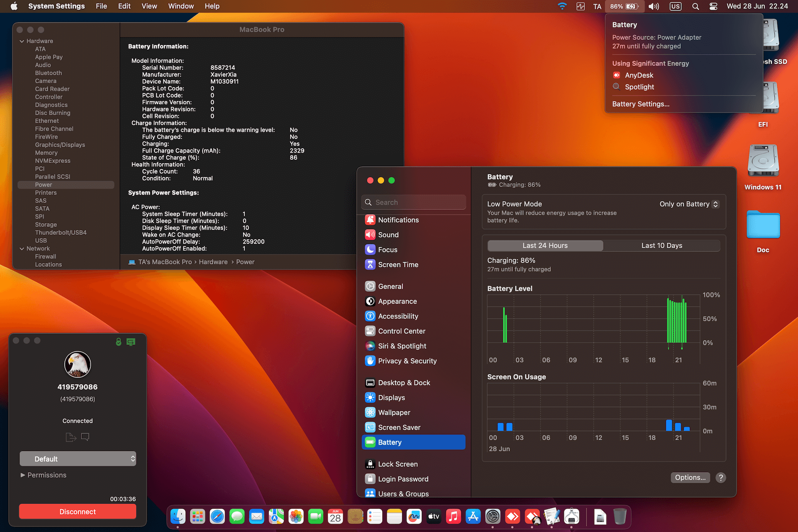798x532 pixels.
Task: Click the 86% battery menu bar item
Action: (x=625, y=6)
